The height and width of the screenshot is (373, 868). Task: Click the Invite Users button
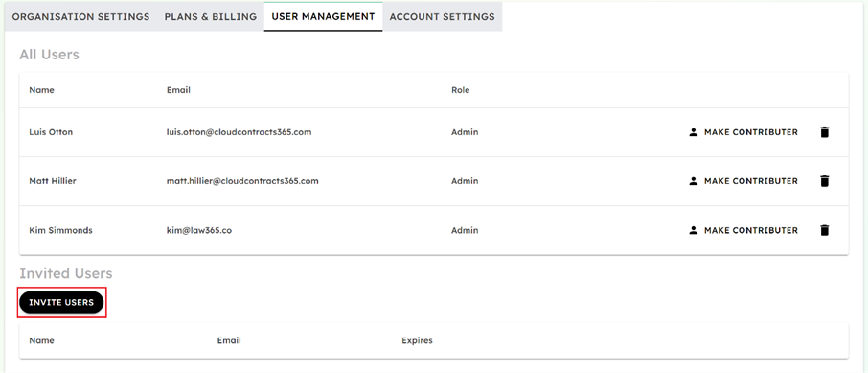[61, 302]
